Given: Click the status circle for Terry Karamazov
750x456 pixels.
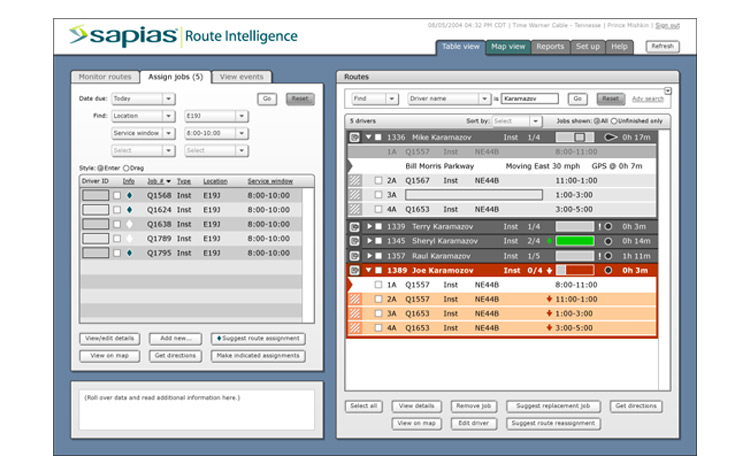Looking at the screenshot, I should (x=608, y=226).
